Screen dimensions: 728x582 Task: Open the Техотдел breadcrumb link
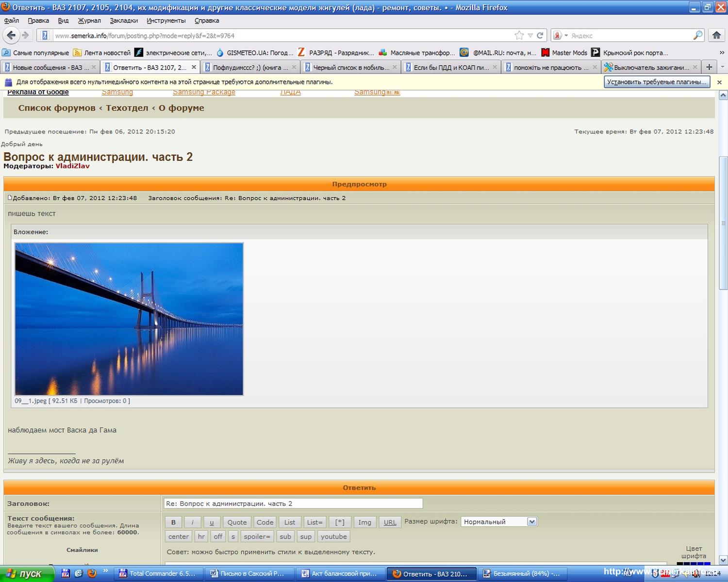(x=127, y=108)
